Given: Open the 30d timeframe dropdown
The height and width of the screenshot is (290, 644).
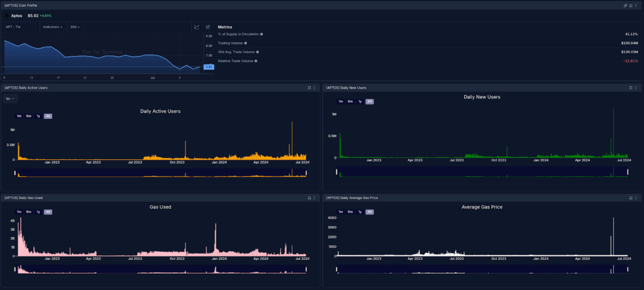Looking at the screenshot, I should [x=75, y=26].
